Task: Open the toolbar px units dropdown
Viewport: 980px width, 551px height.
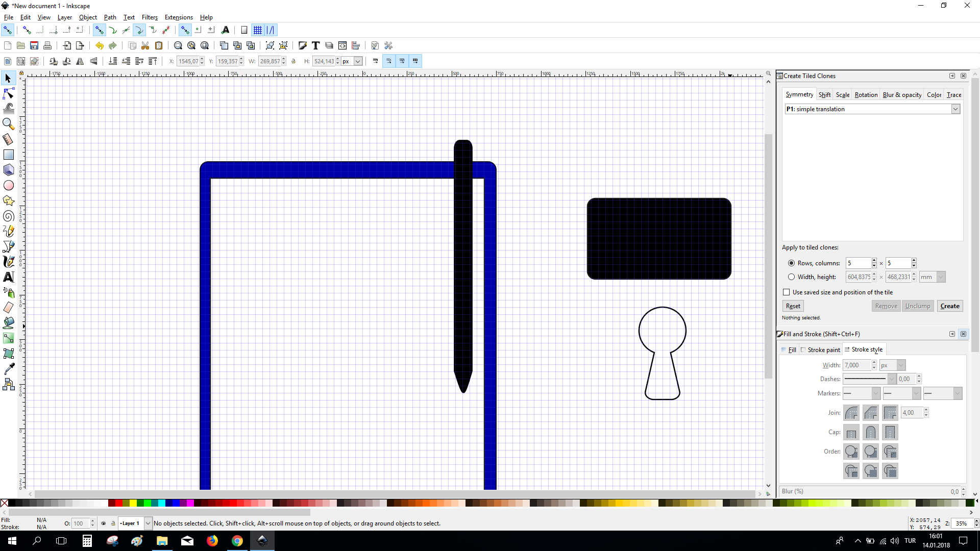Action: [352, 61]
